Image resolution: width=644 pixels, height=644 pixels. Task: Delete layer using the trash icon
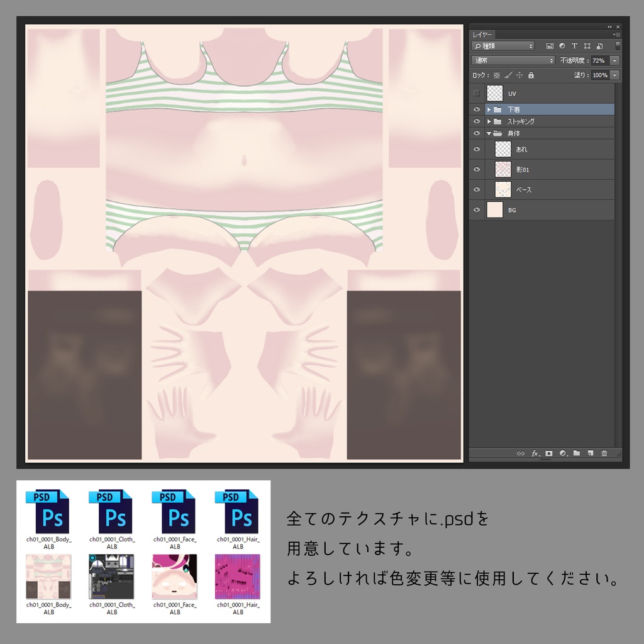[604, 453]
